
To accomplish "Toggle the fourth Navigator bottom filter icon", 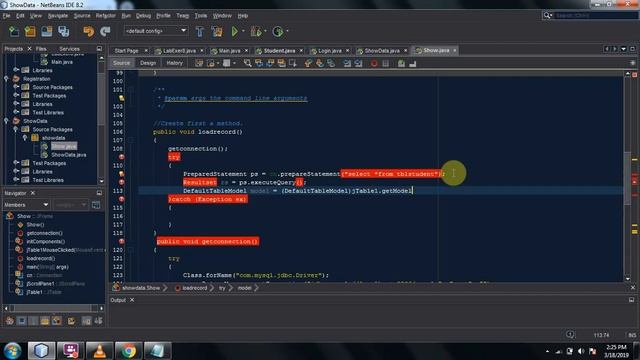I will click(45, 321).
